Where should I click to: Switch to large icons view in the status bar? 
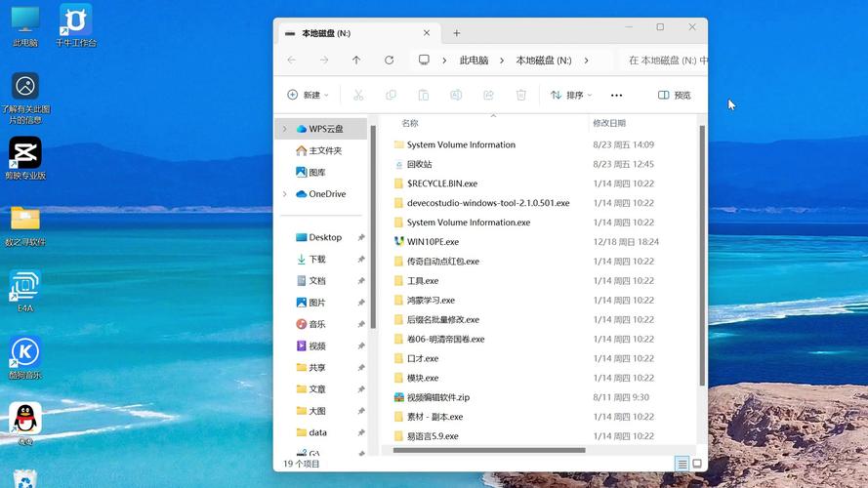698,464
